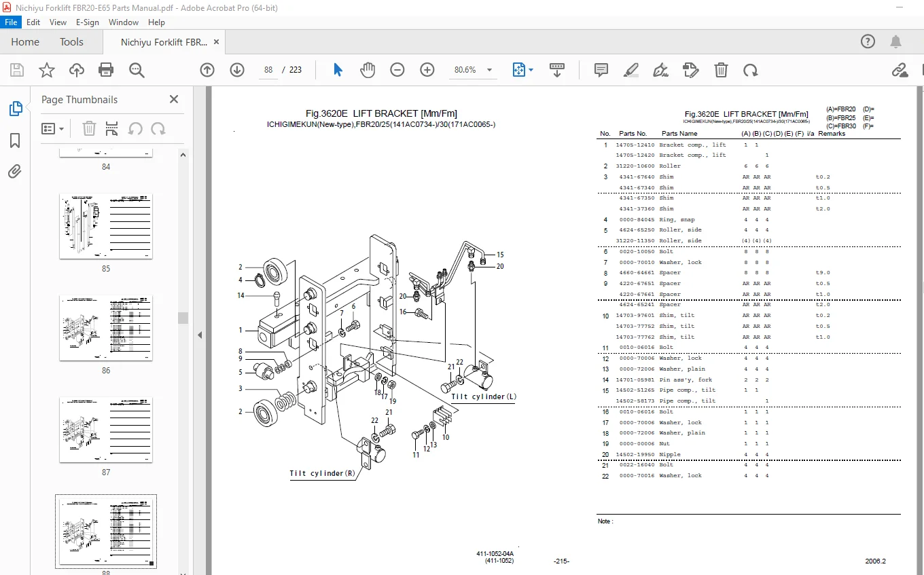The width and height of the screenshot is (924, 575).
Task: Open the Help menu
Action: (x=156, y=22)
